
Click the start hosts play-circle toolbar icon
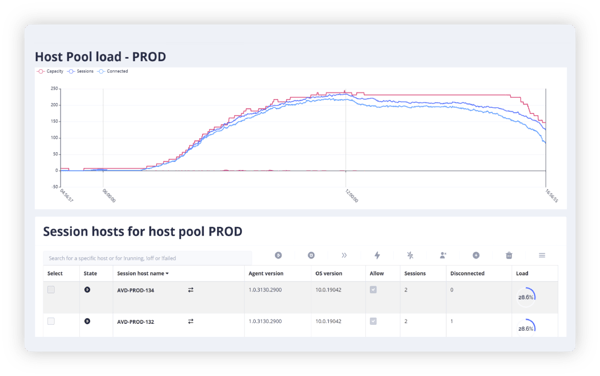pyautogui.click(x=278, y=255)
